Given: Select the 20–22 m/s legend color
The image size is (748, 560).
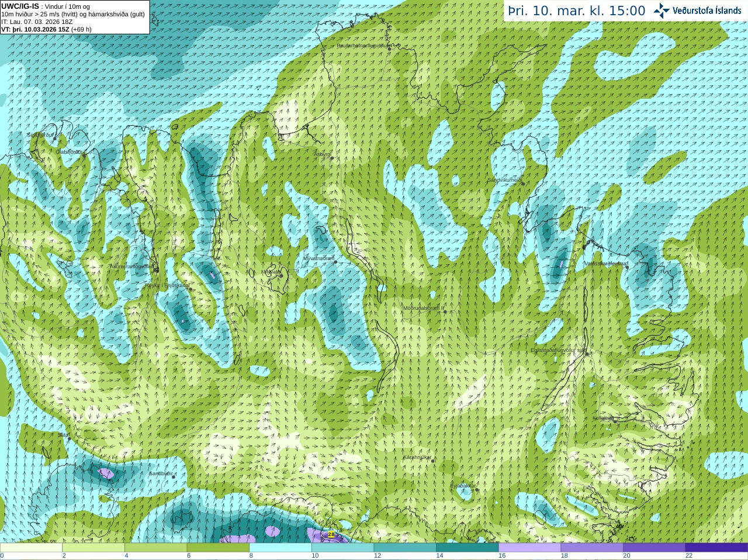Looking at the screenshot, I should [654, 548].
